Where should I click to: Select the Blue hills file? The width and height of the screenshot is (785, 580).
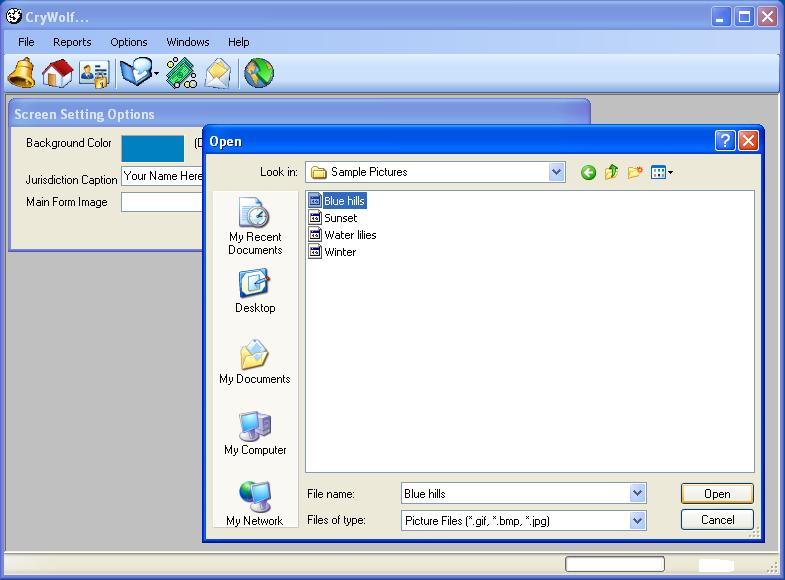[x=337, y=201]
